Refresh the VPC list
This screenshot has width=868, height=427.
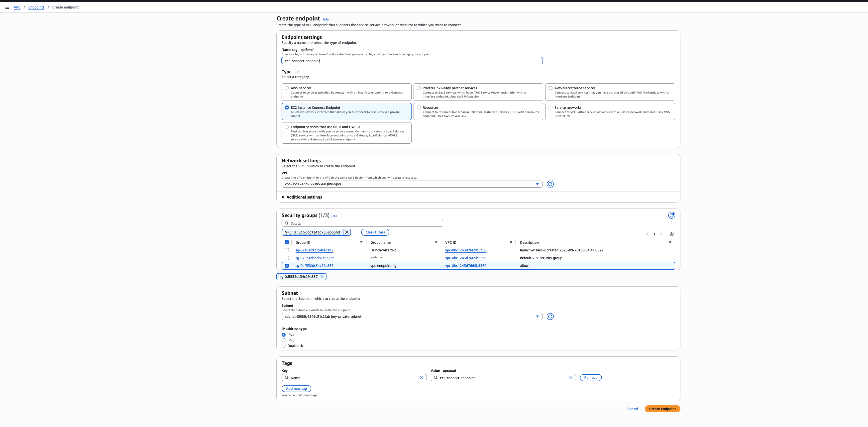pyautogui.click(x=550, y=184)
